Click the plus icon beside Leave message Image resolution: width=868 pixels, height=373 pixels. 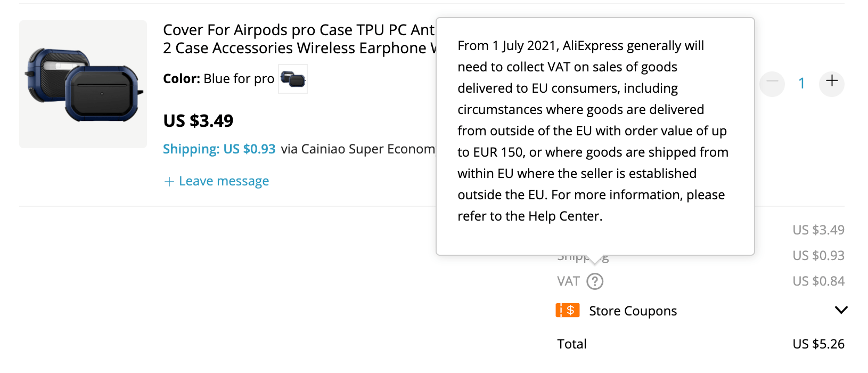point(169,182)
